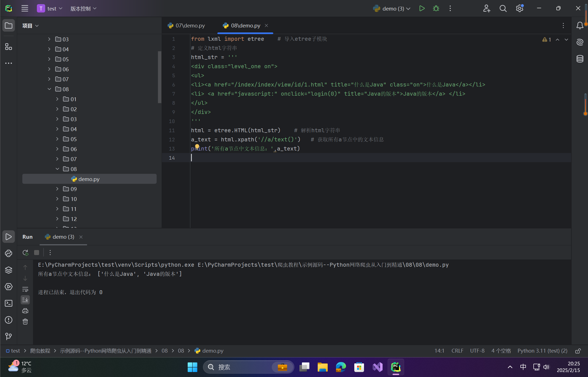Image resolution: width=588 pixels, height=377 pixels.
Task: Click the CRLF line separator indicator
Action: (x=457, y=351)
